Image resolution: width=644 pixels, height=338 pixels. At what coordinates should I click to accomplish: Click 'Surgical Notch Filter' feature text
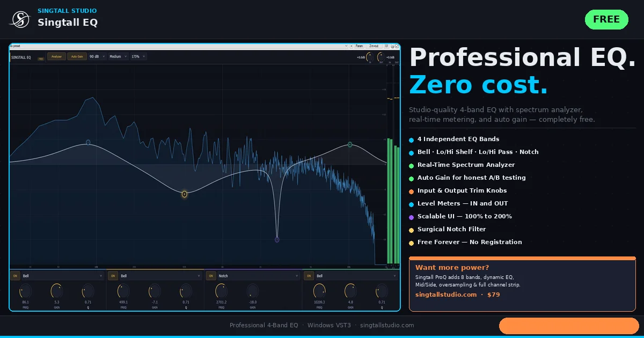451,229
